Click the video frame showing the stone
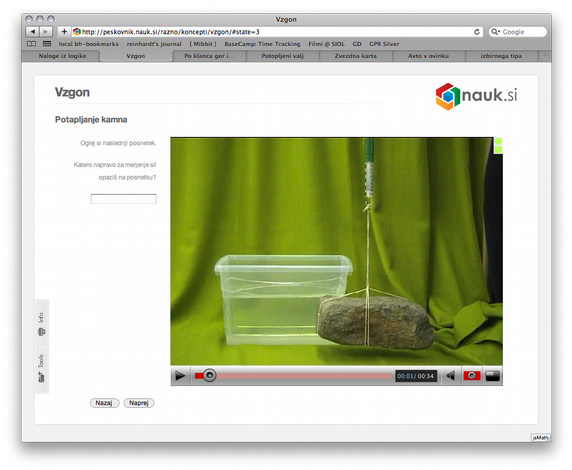The width and height of the screenshot is (572, 470). point(336,251)
